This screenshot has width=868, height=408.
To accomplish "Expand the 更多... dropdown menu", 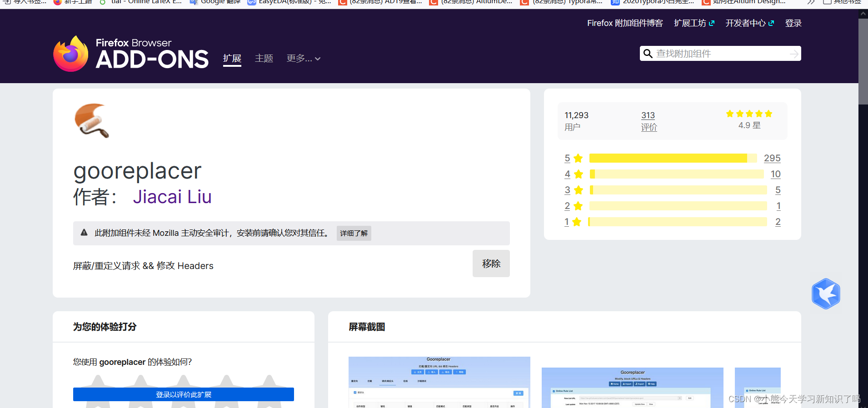I will pos(304,59).
